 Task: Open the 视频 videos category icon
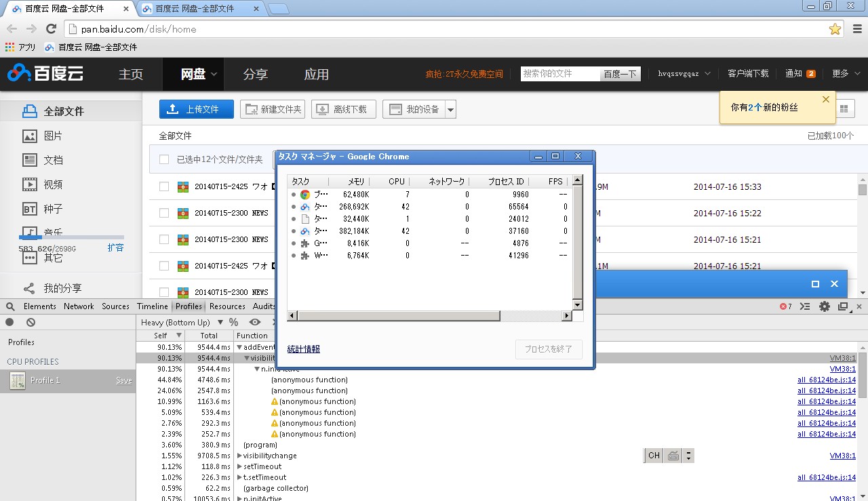29,184
